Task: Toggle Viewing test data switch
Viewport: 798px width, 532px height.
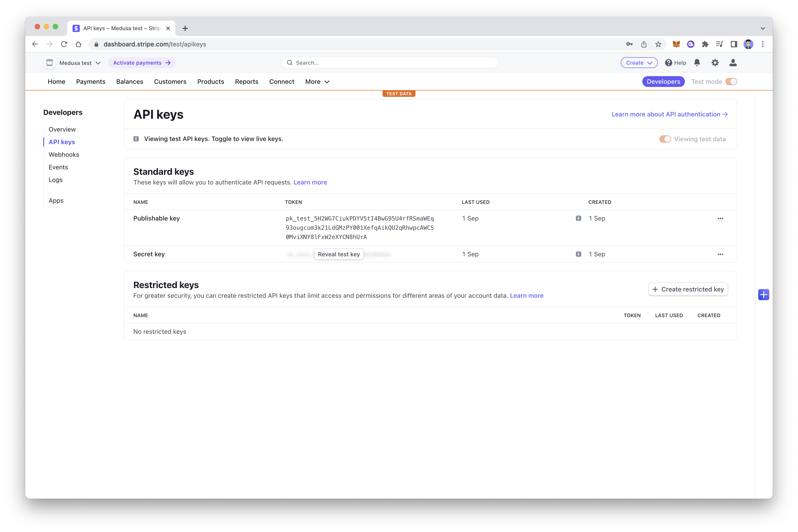Action: (665, 139)
